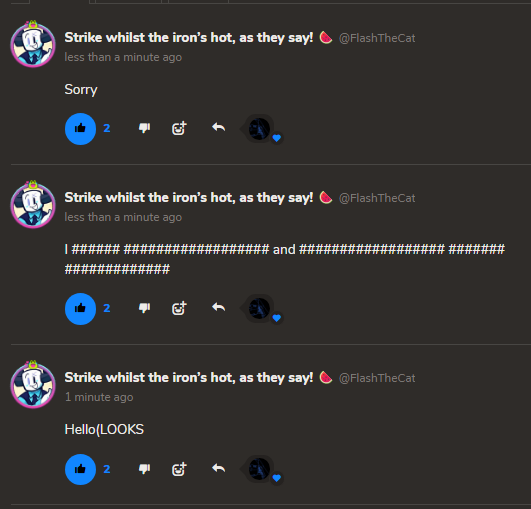Toggle the like on the "Hello(LOOKS" post
The width and height of the screenshot is (531, 509).
(x=80, y=469)
